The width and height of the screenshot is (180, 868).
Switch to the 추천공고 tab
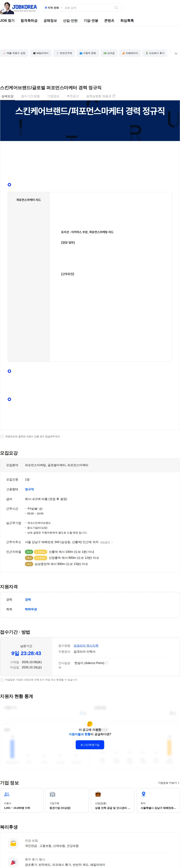73,96
